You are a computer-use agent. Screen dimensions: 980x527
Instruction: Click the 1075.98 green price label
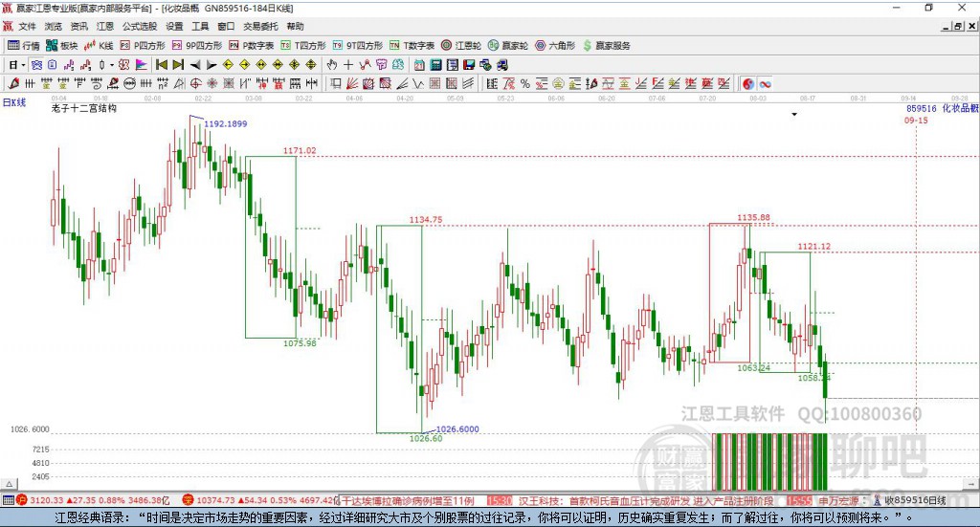(300, 342)
